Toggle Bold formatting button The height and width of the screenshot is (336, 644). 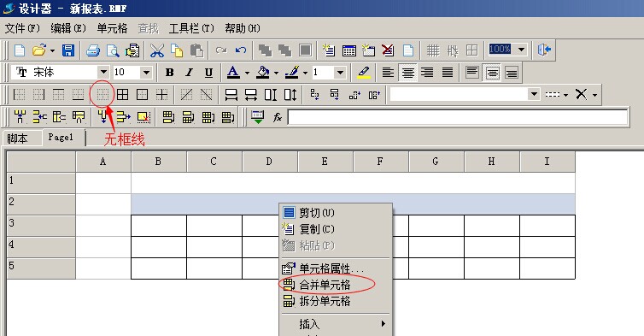pos(169,73)
